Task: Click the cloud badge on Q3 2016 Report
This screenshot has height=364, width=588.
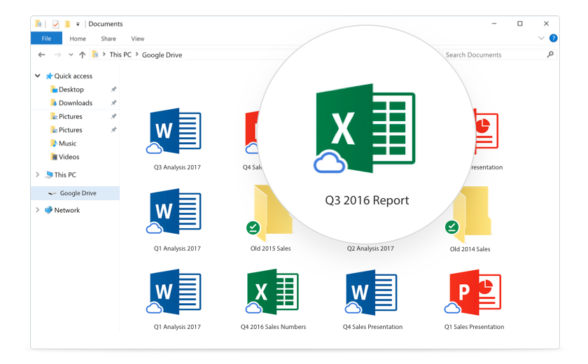Action: 330,162
